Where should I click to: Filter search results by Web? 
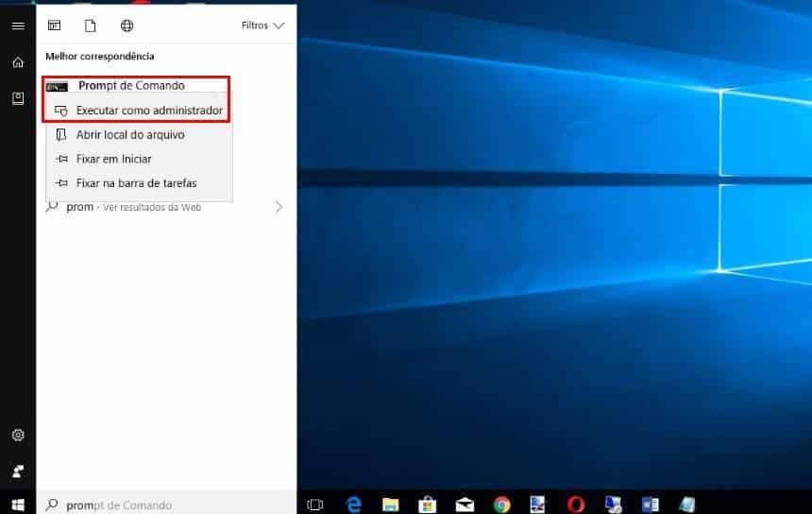[127, 26]
